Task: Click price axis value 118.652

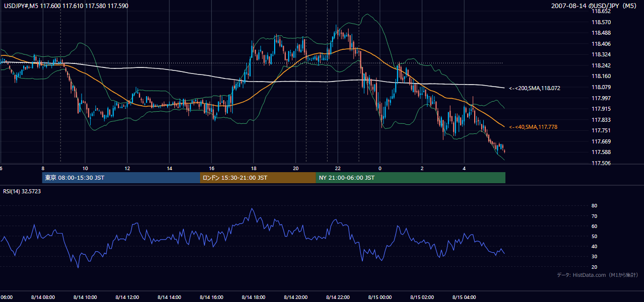Action: pyautogui.click(x=601, y=11)
